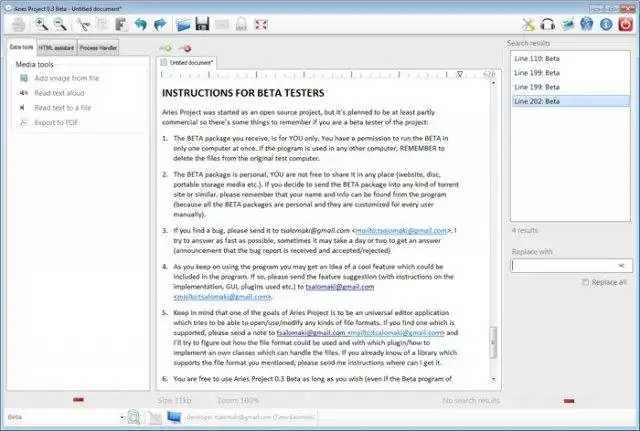Click the greyed copy icon beside scissors
640x431 pixels.
(102, 24)
